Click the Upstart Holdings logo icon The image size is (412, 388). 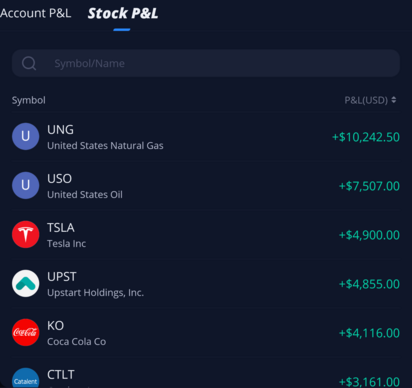pyautogui.click(x=26, y=283)
